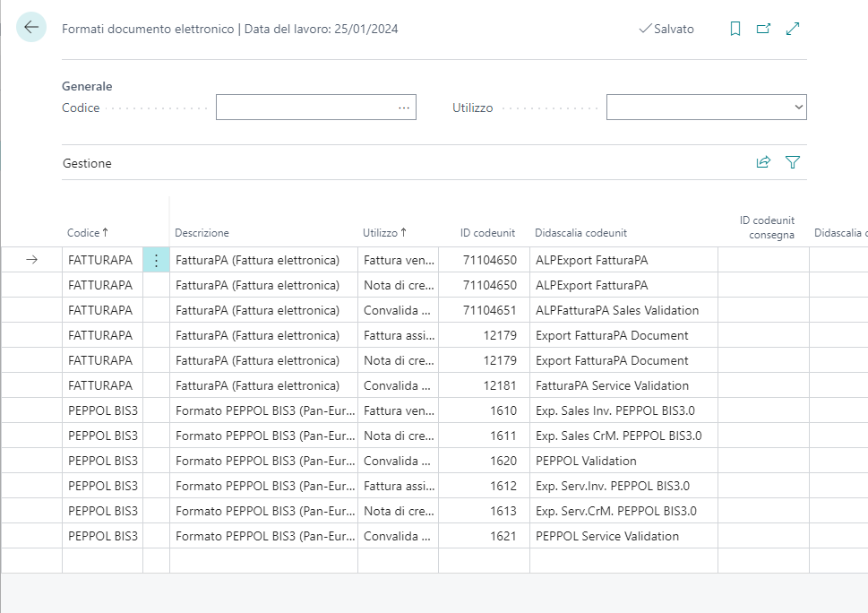Screen dimensions: 868x613
Task: Click the Descrizione column header
Action: pyautogui.click(x=202, y=233)
